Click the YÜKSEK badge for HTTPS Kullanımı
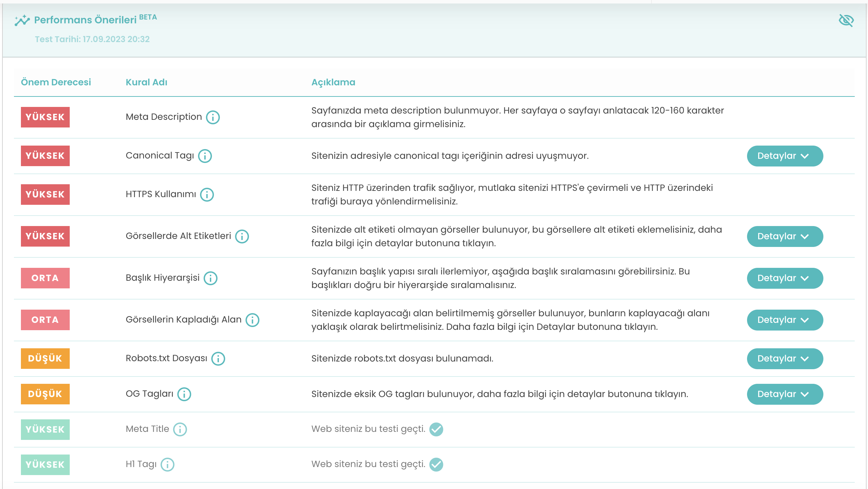 point(45,194)
